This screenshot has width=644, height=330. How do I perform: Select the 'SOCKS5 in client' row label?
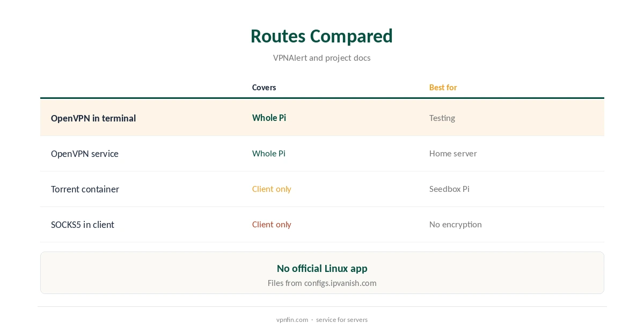coord(83,225)
